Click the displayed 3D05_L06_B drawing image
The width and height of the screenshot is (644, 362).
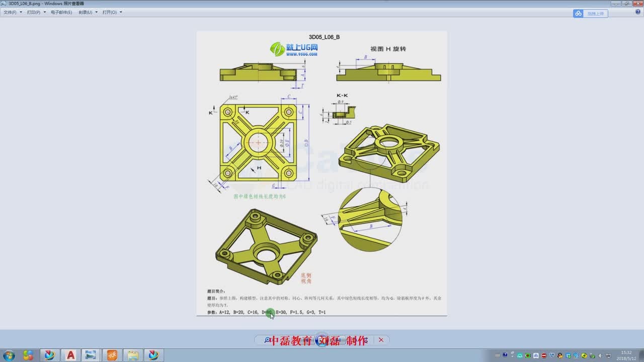coord(321,173)
